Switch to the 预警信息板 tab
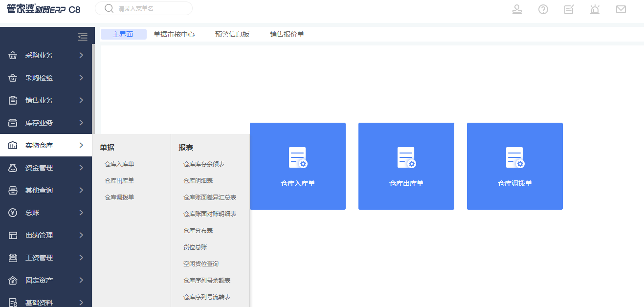Image resolution: width=644 pixels, height=307 pixels. coord(232,34)
